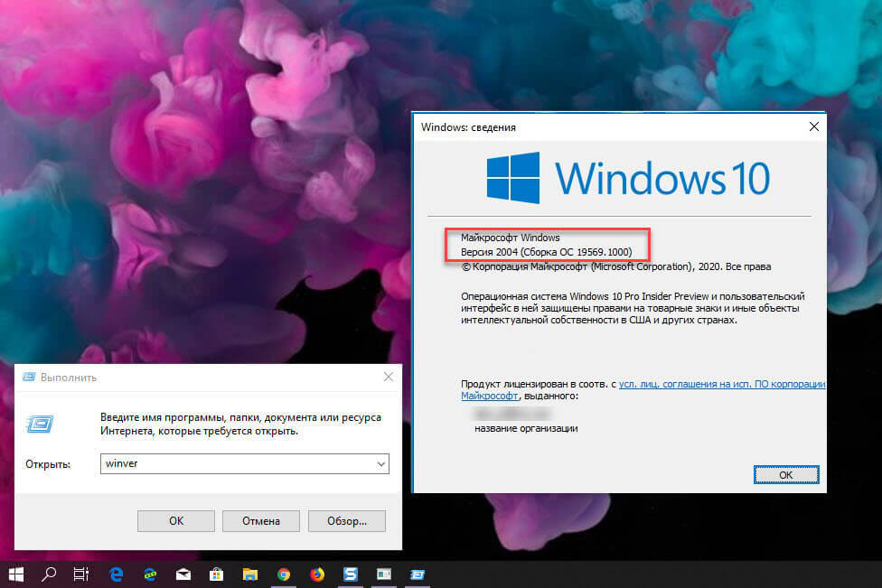Click OK in the Windows info dialog
The image size is (882, 588).
[786, 475]
